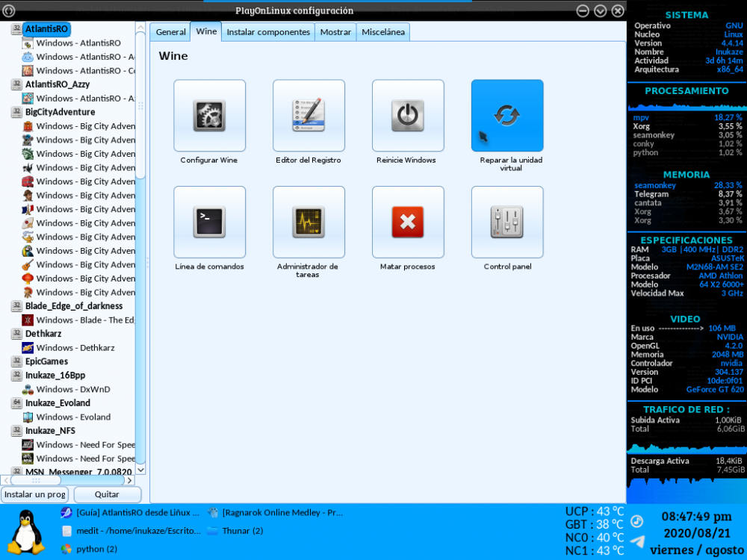This screenshot has height=560, width=747.
Task: Go to the Miscelánea tab
Action: pyautogui.click(x=383, y=32)
